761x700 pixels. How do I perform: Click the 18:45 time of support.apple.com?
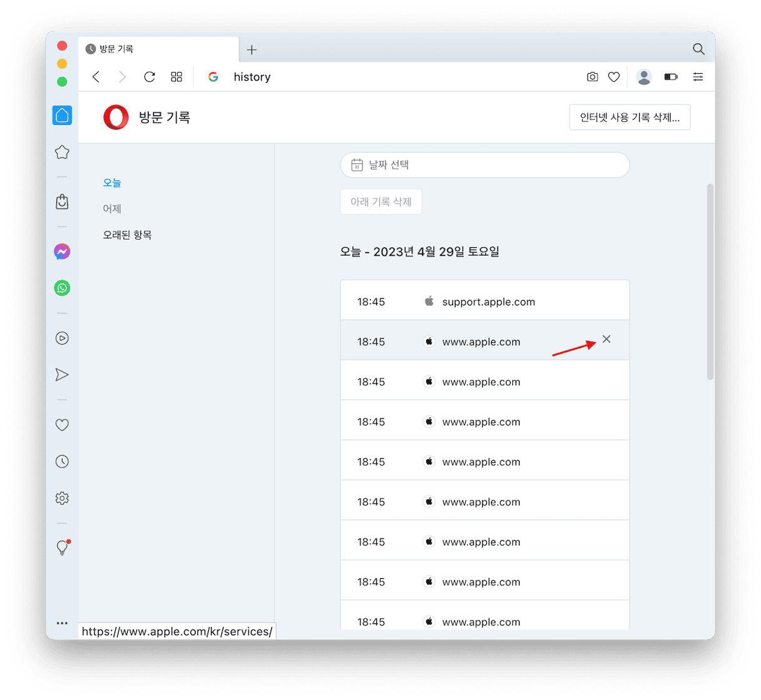coord(371,302)
